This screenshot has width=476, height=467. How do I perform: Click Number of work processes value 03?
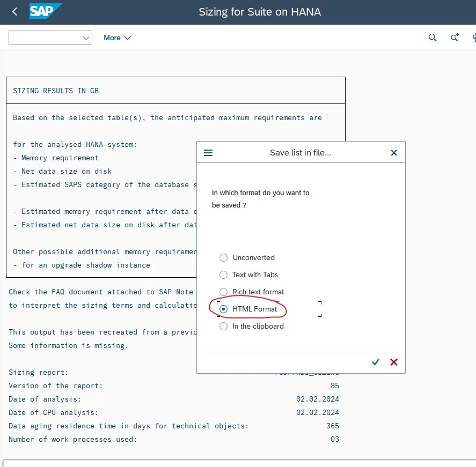click(x=334, y=439)
